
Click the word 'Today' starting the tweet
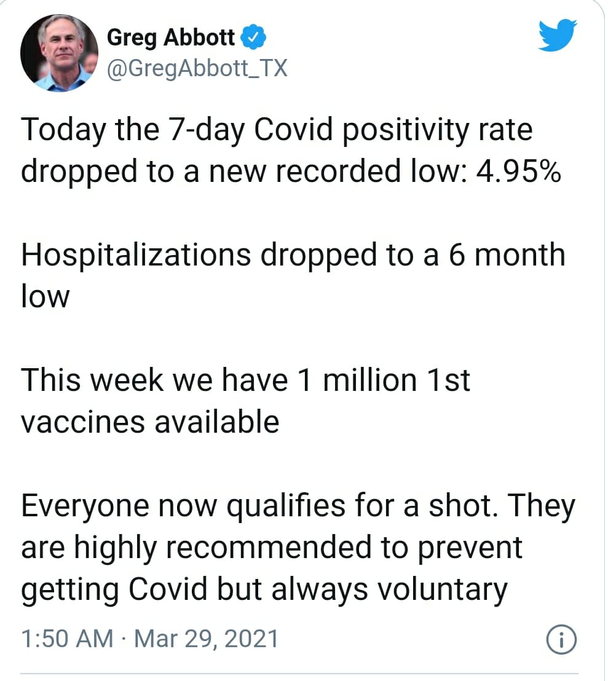pyautogui.click(x=63, y=131)
